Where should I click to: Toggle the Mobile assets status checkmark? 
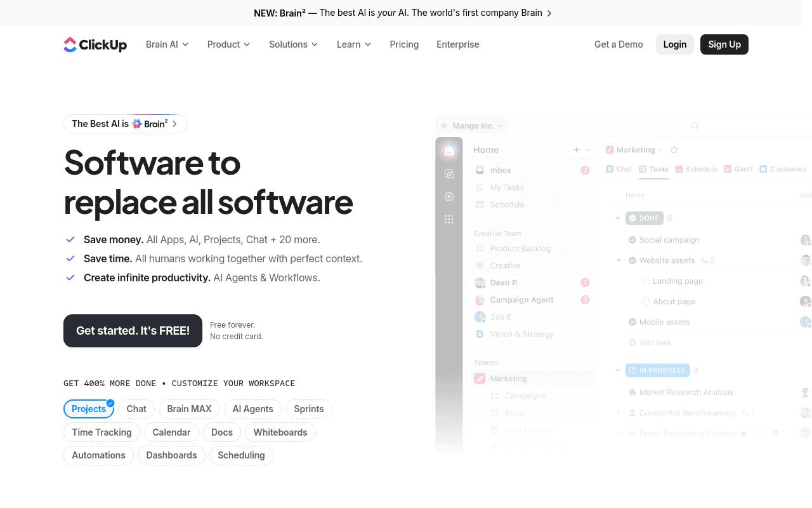(x=632, y=322)
